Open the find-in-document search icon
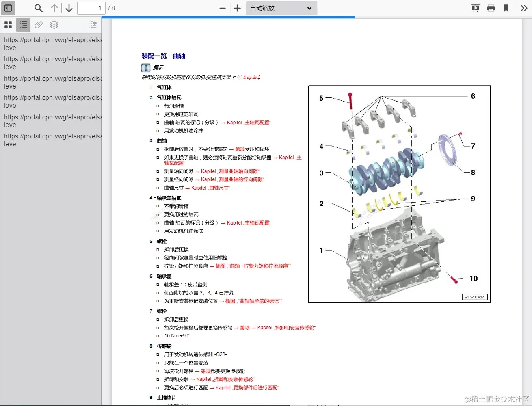This screenshot has width=532, height=406. click(x=38, y=8)
